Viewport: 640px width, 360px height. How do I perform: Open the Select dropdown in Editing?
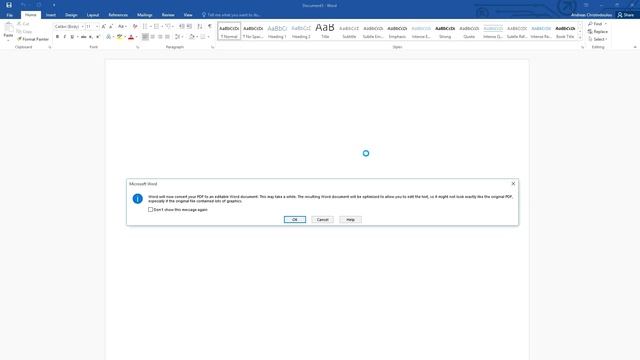click(598, 39)
